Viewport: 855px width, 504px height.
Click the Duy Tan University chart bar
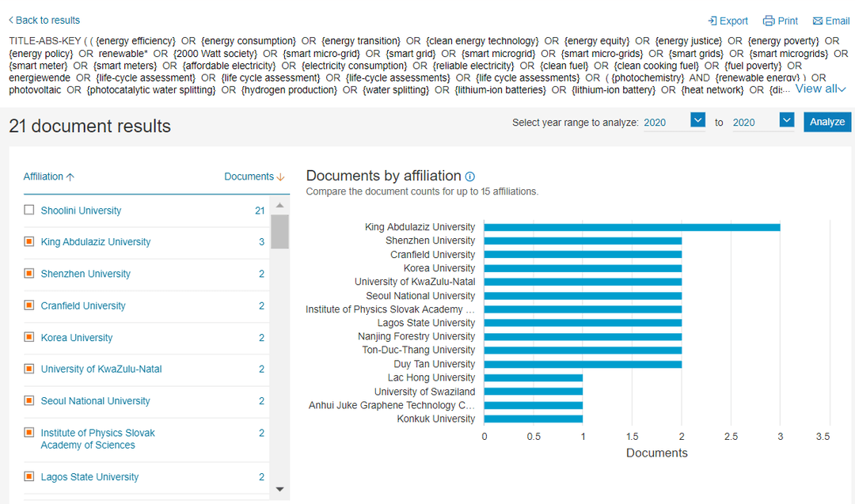coord(583,364)
